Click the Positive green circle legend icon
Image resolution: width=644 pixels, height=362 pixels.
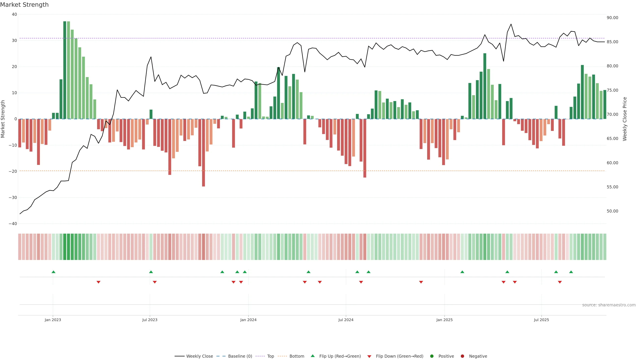(432, 356)
